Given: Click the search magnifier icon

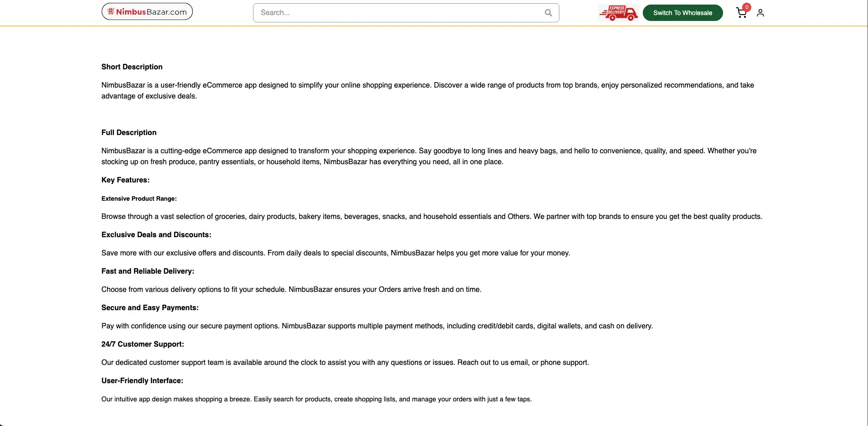Looking at the screenshot, I should 548,13.
